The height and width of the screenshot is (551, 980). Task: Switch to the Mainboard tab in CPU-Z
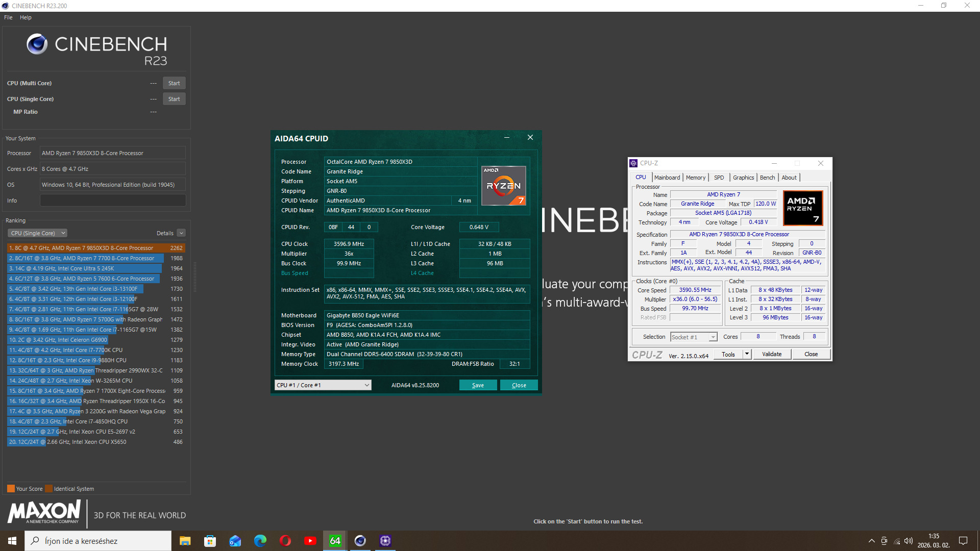[x=667, y=178]
